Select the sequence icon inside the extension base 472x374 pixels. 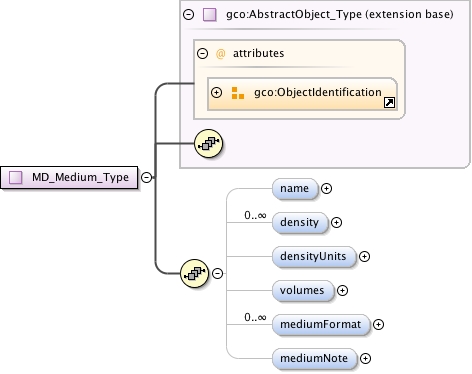(209, 144)
